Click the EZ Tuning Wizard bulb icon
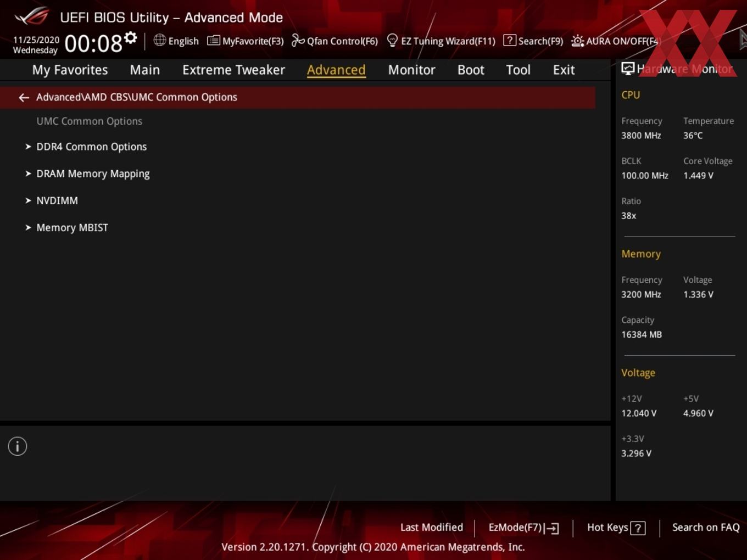The image size is (747, 560). pyautogui.click(x=392, y=40)
